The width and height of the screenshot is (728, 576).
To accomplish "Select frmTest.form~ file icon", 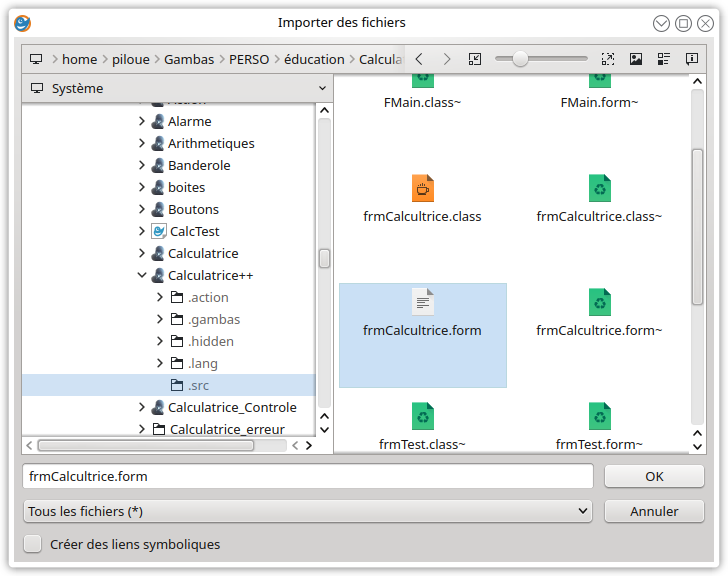I will point(599,416).
